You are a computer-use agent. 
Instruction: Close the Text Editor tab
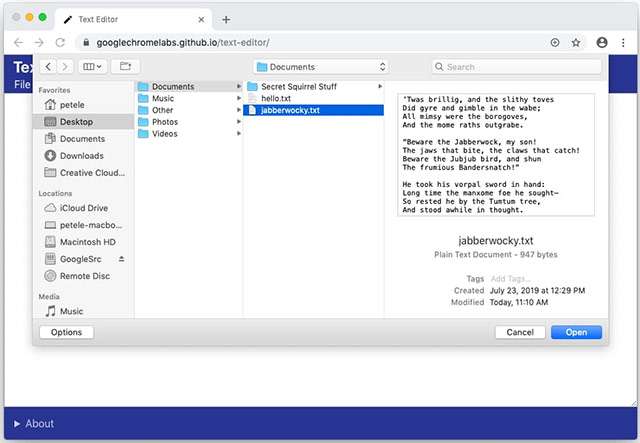coord(201,20)
